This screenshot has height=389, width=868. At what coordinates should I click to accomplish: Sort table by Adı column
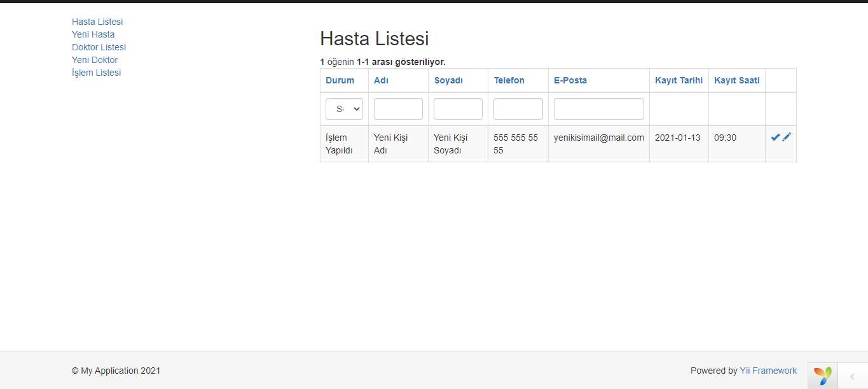tap(380, 80)
